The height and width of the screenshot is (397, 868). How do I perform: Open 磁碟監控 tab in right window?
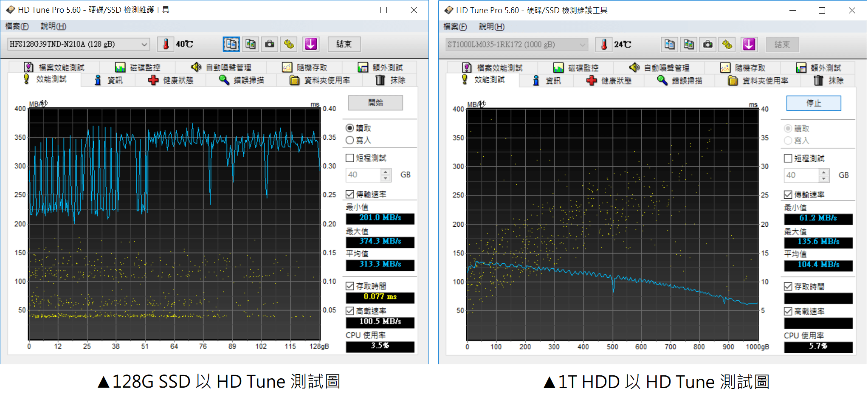pos(576,68)
